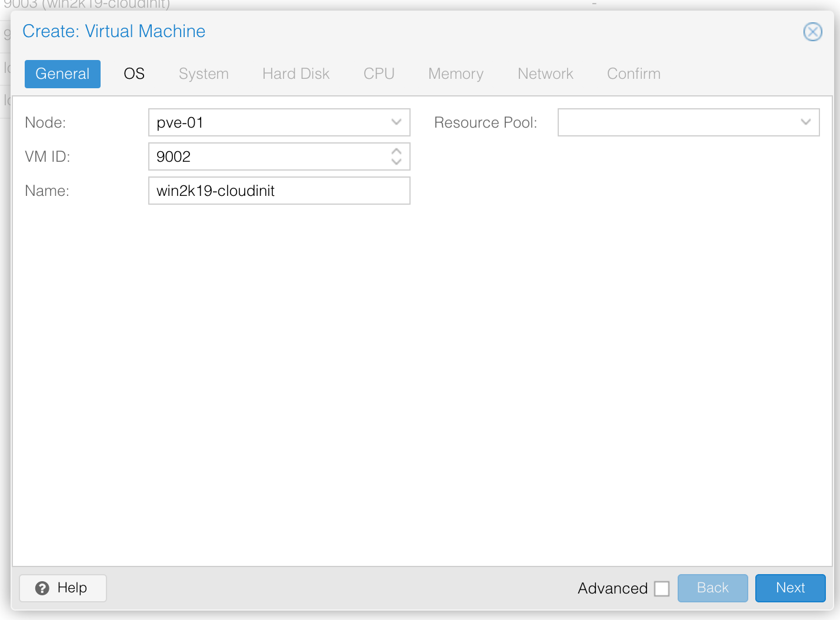Click the dialog close X icon

pyautogui.click(x=812, y=32)
